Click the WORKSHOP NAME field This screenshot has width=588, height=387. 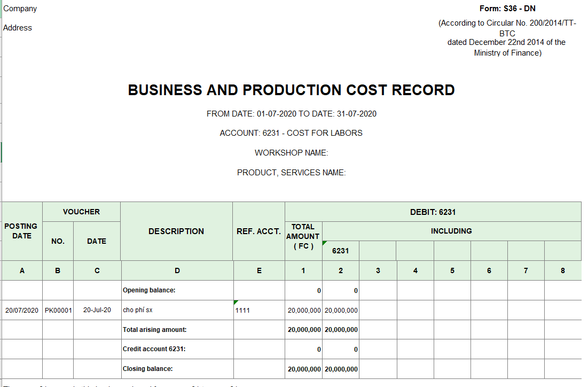click(x=291, y=153)
